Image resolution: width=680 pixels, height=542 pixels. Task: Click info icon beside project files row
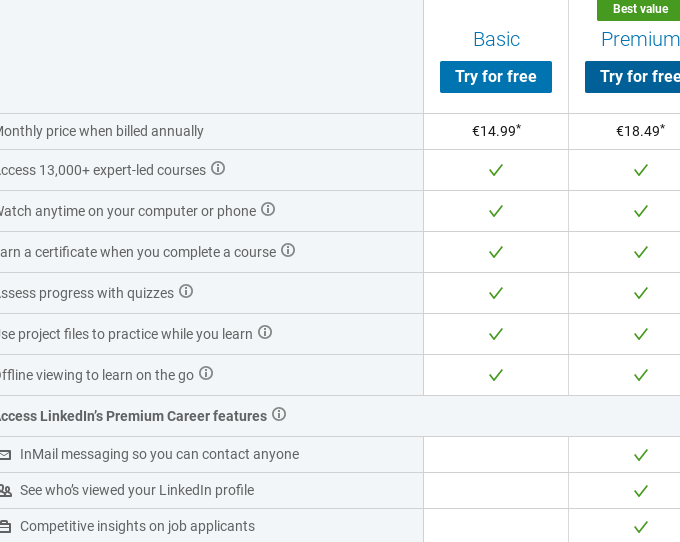(x=265, y=333)
